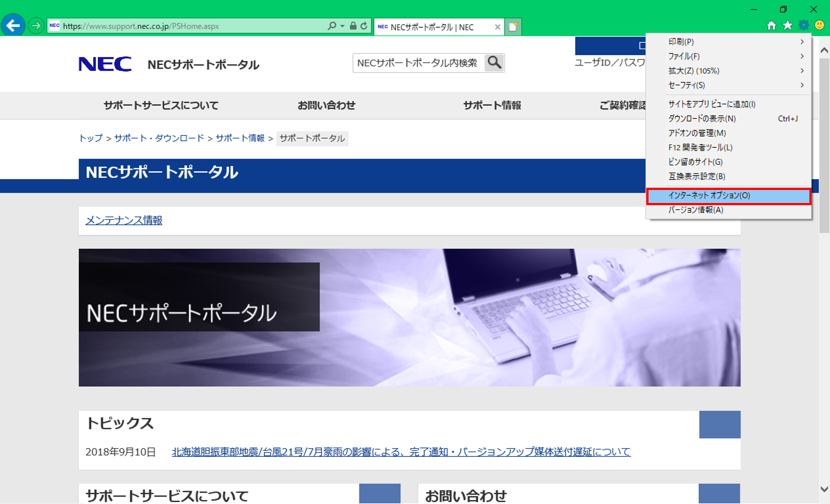This screenshot has height=504, width=830.
Task: Open address bar search dropdown arrow
Action: [x=342, y=26]
